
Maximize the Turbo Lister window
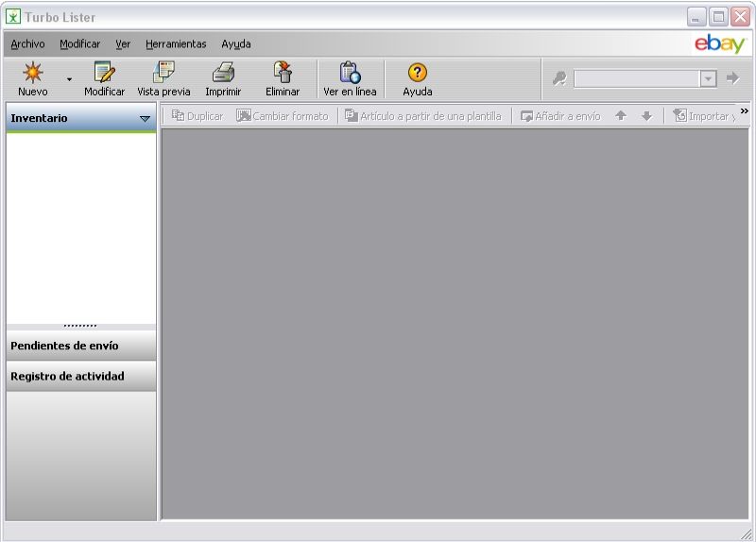(x=718, y=17)
